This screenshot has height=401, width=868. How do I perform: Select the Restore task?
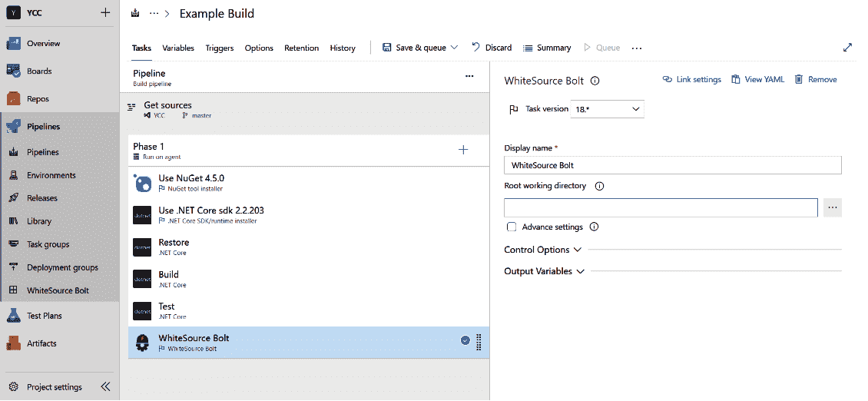309,247
